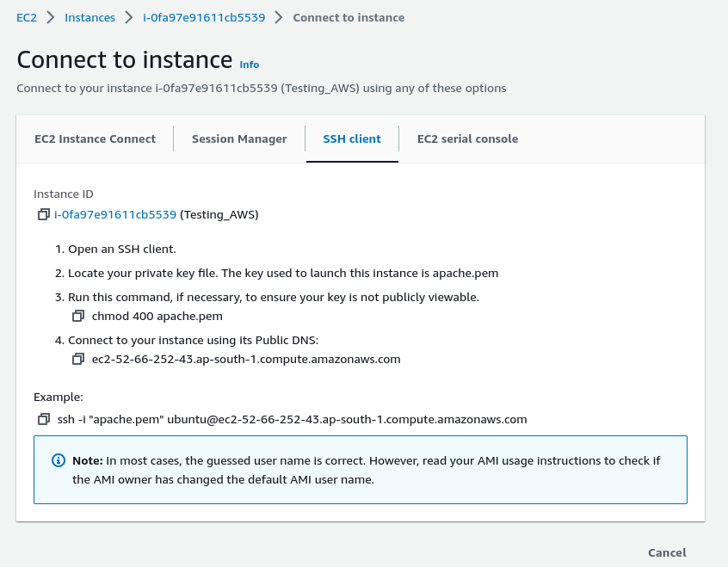The image size is (728, 567).
Task: Click the instance ID link under Instance ID
Action: coord(115,214)
